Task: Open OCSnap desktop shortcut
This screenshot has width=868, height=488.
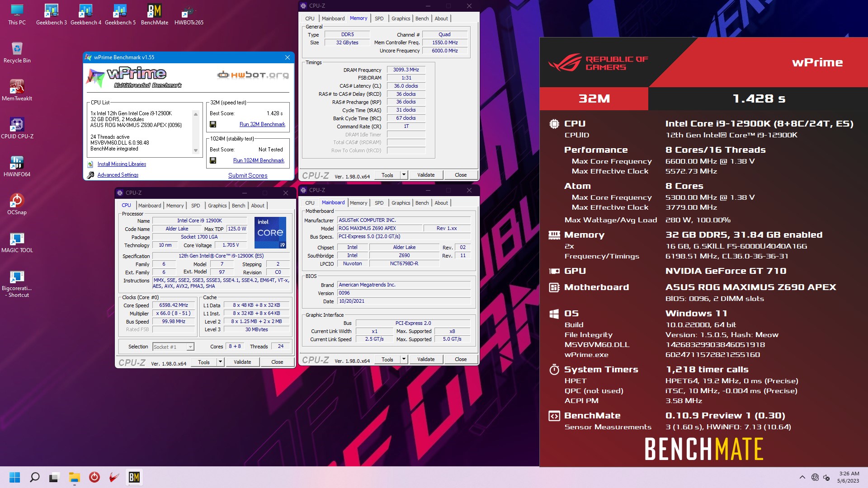Action: [17, 204]
